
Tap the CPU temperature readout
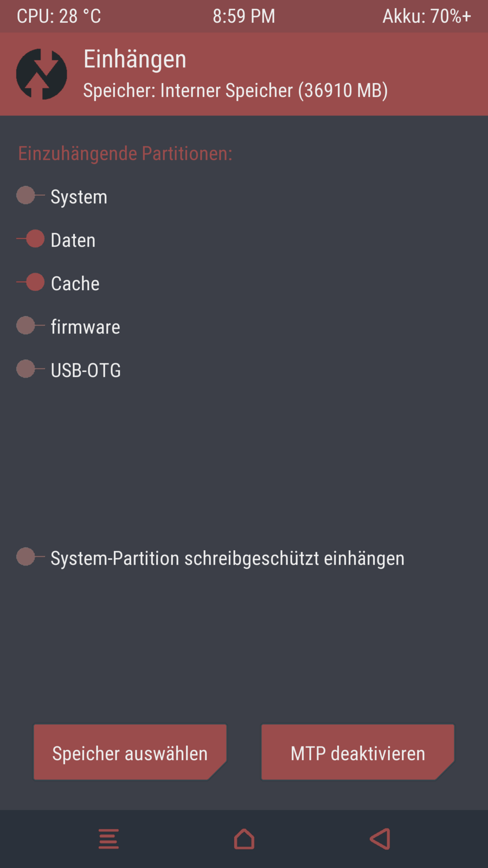[59, 16]
